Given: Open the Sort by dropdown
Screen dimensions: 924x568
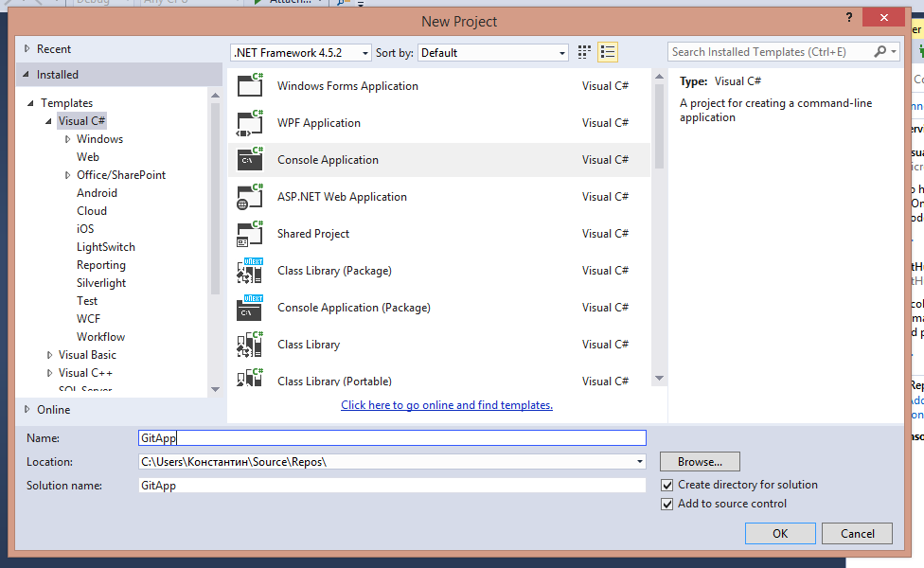Looking at the screenshot, I should coord(492,53).
